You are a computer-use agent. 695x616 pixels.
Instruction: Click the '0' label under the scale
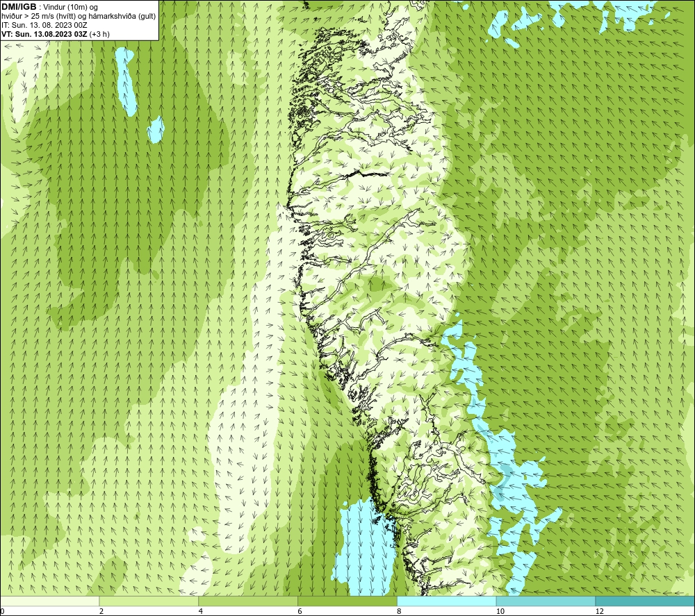pyautogui.click(x=2, y=611)
